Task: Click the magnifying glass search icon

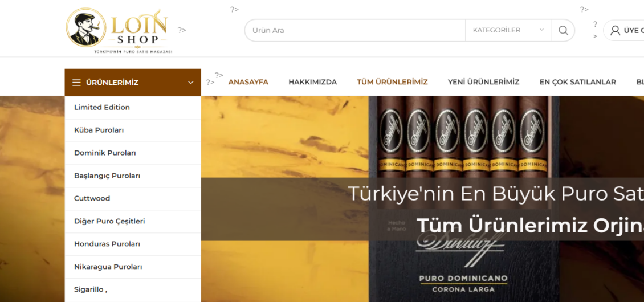Action: click(563, 30)
